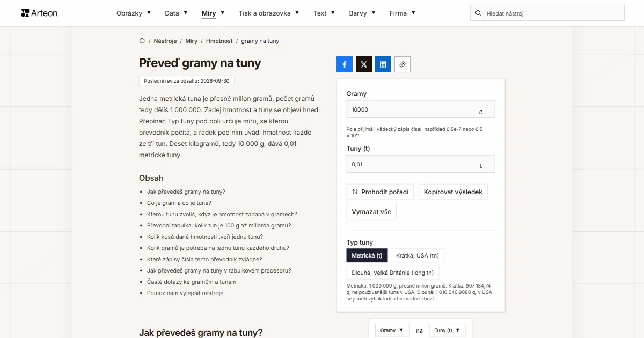Open 'v tabulkovém procesoru' contents link
Viewport: 644px width, 338px height.
tap(219, 270)
